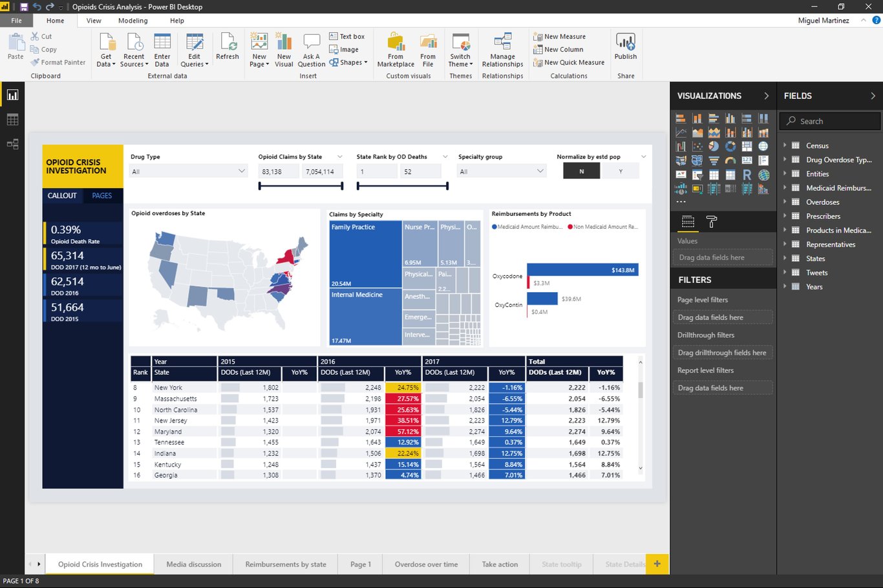Click the Refresh icon in the ribbon

coord(228,45)
